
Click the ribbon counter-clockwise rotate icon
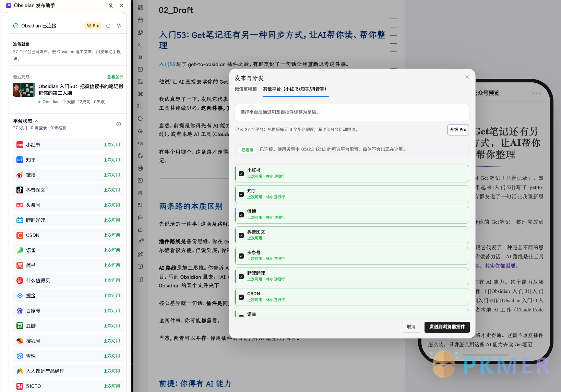coord(140,119)
